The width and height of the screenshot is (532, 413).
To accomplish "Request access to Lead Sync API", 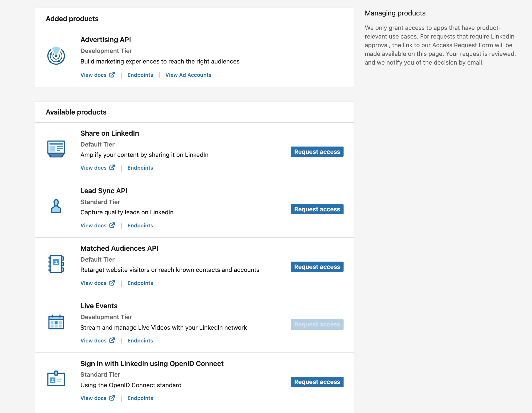I will (x=317, y=209).
